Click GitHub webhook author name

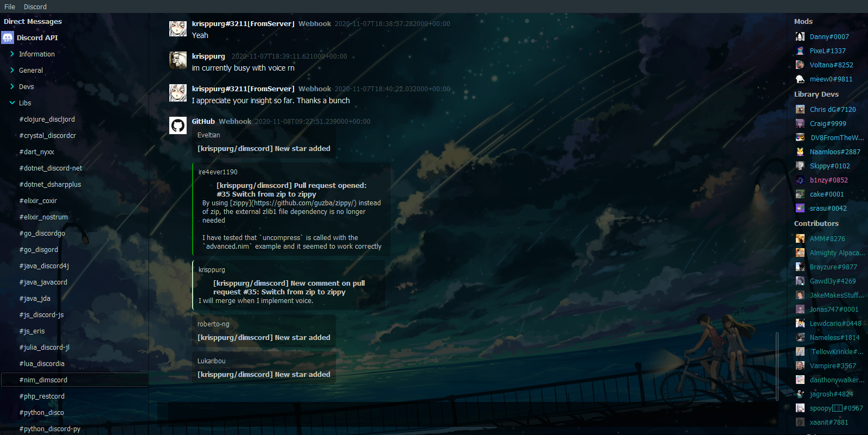[203, 121]
